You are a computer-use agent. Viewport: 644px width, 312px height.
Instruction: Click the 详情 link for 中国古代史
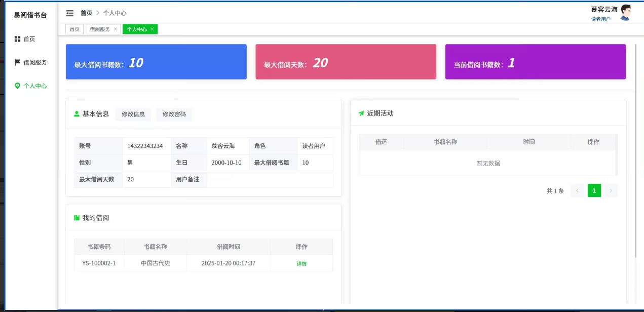301,263
